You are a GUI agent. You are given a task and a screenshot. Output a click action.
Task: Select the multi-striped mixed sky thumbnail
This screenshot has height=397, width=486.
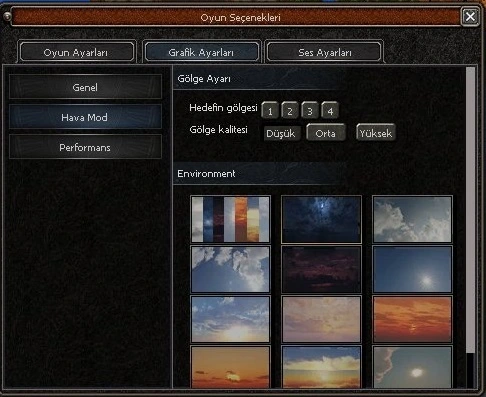coord(230,219)
